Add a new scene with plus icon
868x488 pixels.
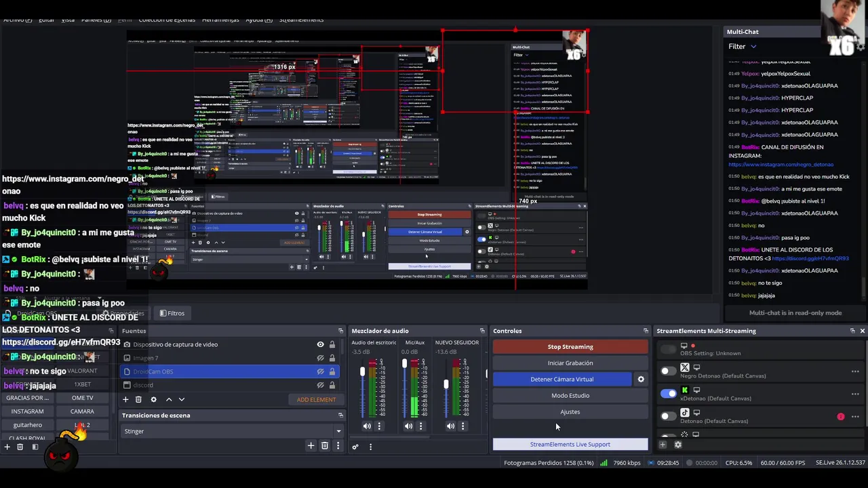[x=7, y=447]
